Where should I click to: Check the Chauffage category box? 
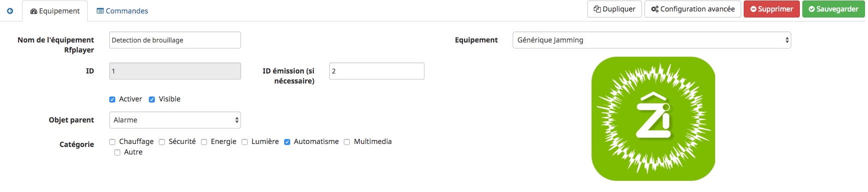click(x=112, y=142)
